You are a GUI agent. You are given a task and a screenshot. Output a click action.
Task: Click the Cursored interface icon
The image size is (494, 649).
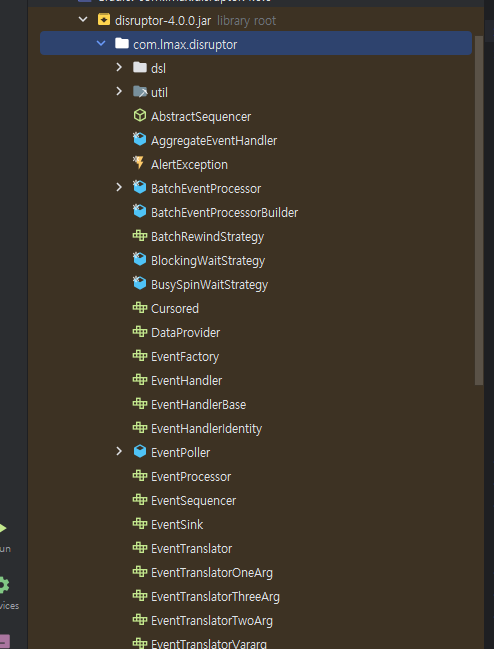(x=140, y=308)
